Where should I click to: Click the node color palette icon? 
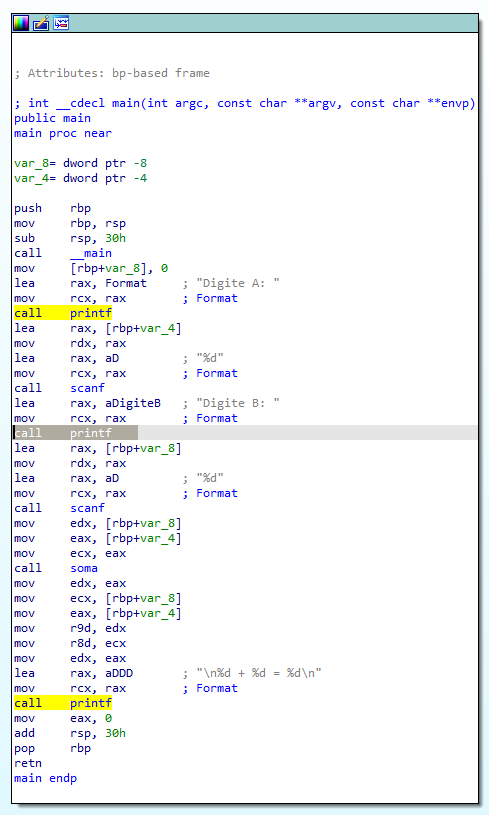coord(21,23)
